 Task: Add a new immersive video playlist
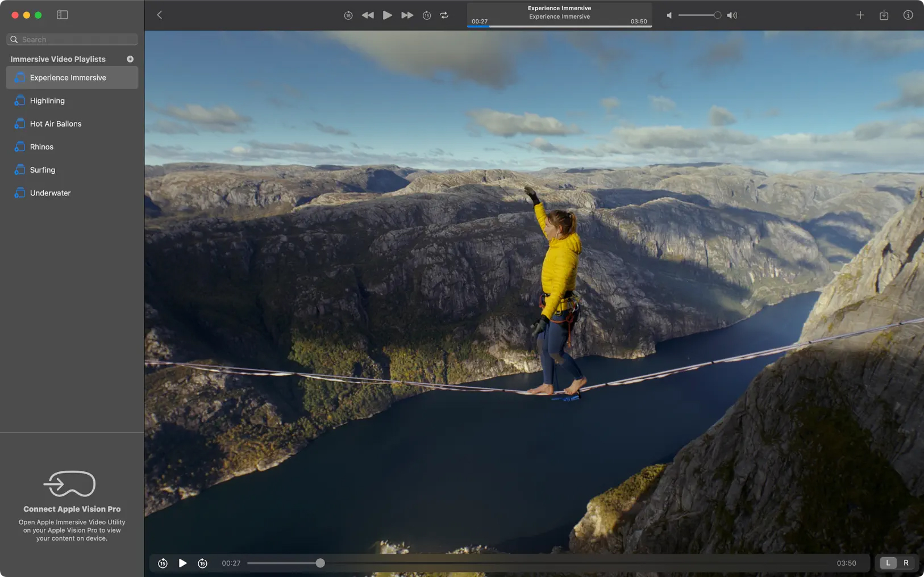tap(130, 59)
